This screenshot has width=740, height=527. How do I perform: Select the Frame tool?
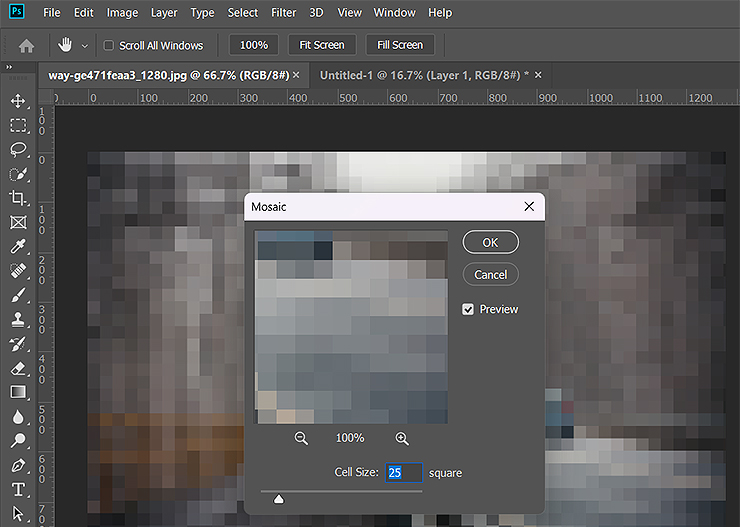pos(18,222)
